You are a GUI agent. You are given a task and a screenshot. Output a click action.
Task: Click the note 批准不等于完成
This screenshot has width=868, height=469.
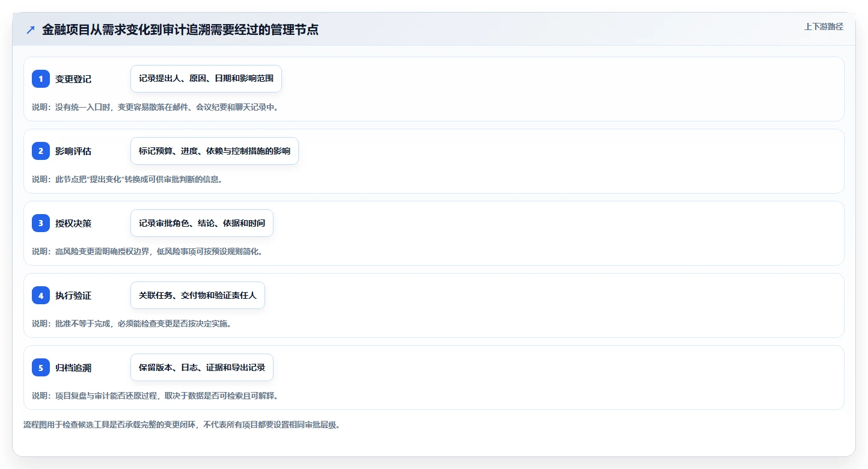[132, 323]
